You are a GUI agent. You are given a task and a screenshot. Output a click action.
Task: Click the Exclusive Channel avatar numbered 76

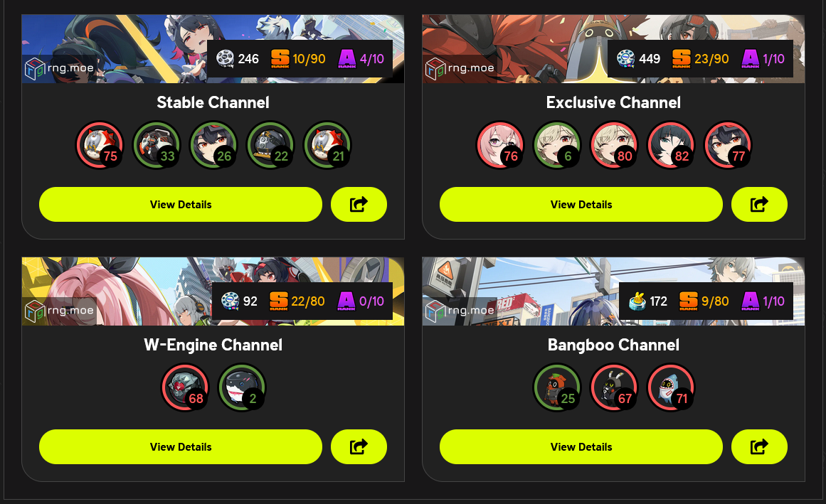500,145
